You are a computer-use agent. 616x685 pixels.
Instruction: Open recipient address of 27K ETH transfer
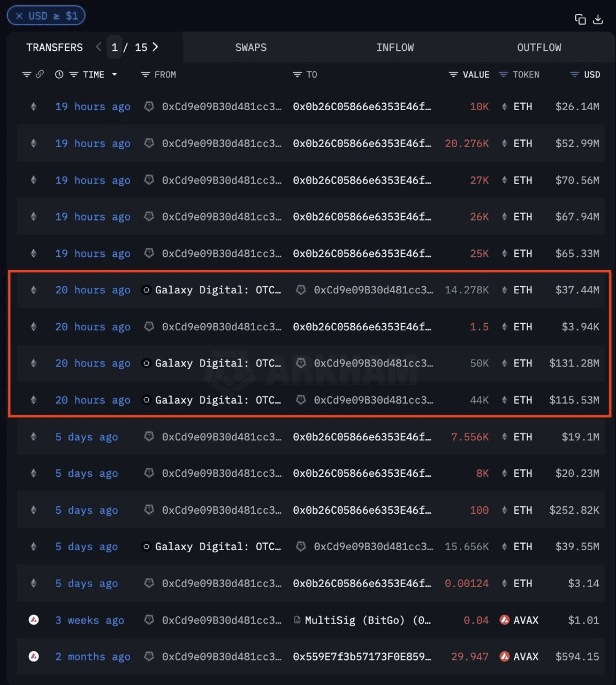click(362, 180)
